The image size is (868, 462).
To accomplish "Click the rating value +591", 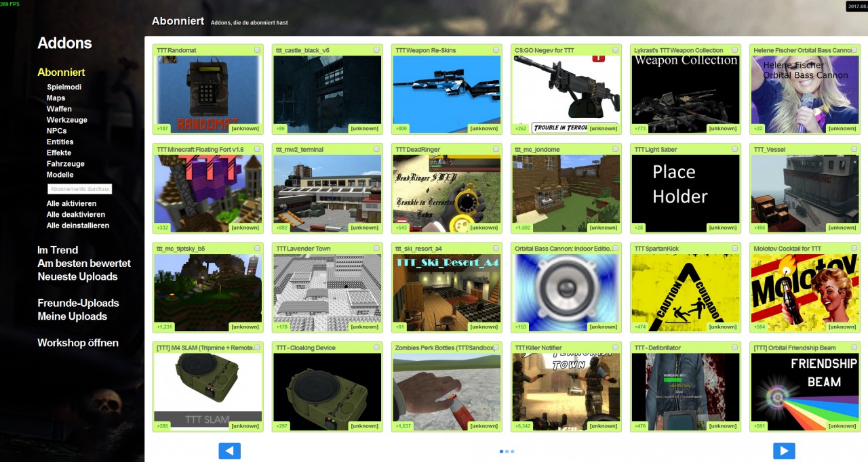I will [x=760, y=426].
